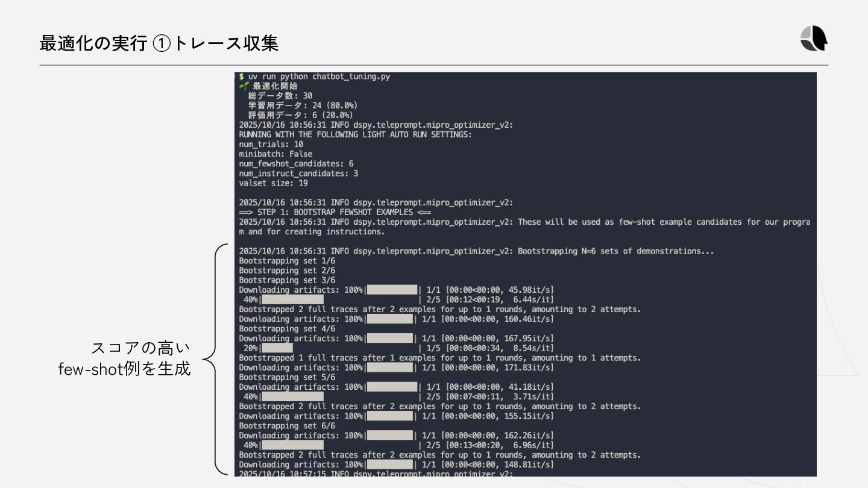Click the 2025/10/16 10:57:15 INFO log line
This screenshot has width=868, height=488.
tap(376, 474)
